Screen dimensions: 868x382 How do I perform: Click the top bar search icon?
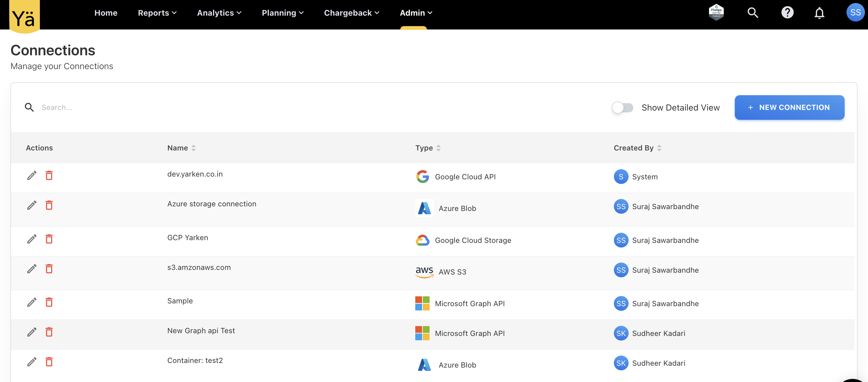tap(753, 13)
